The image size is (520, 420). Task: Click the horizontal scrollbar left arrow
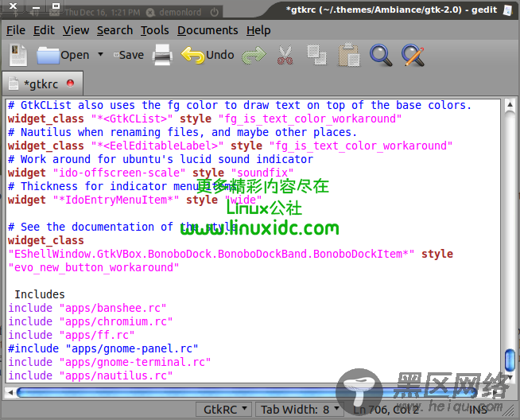pos(10,392)
